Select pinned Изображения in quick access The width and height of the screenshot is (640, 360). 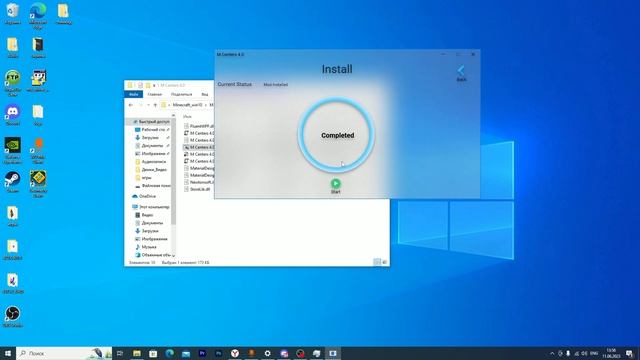pos(153,153)
